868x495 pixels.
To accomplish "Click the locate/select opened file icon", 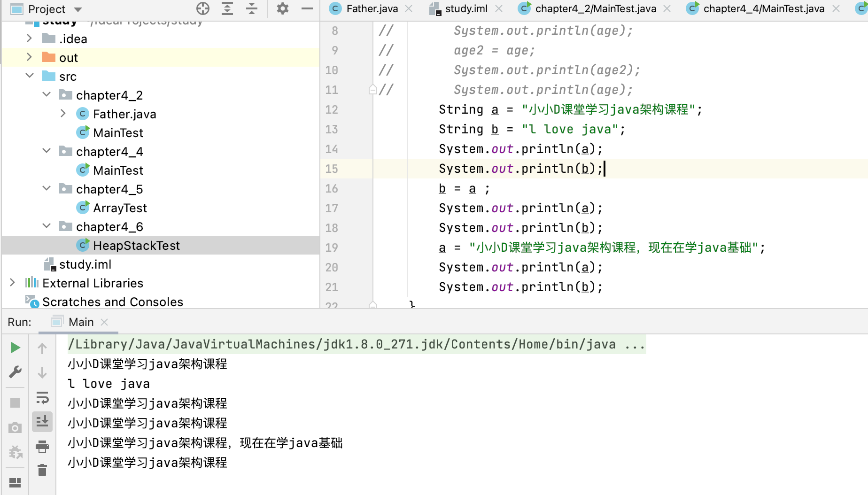I will pos(203,8).
